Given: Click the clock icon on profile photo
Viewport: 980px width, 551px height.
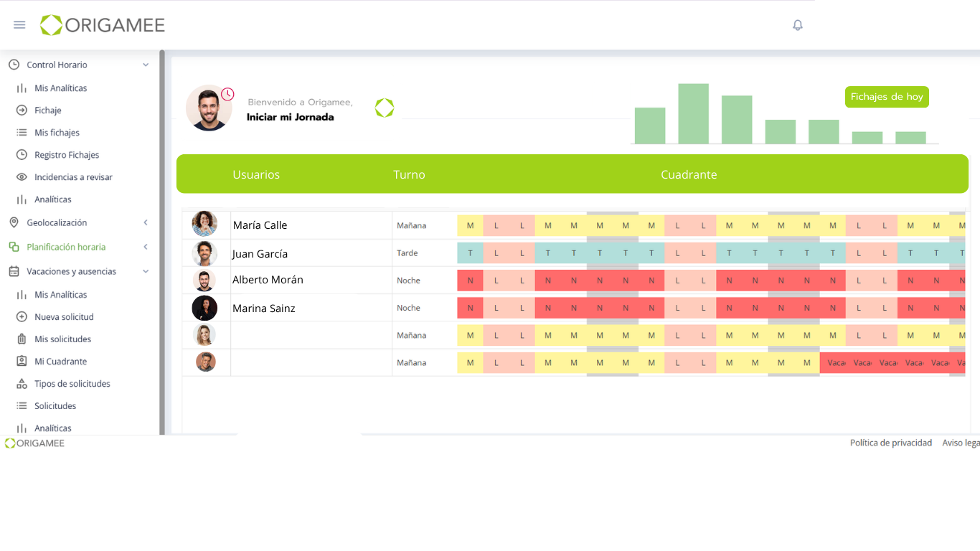Looking at the screenshot, I should pyautogui.click(x=227, y=94).
